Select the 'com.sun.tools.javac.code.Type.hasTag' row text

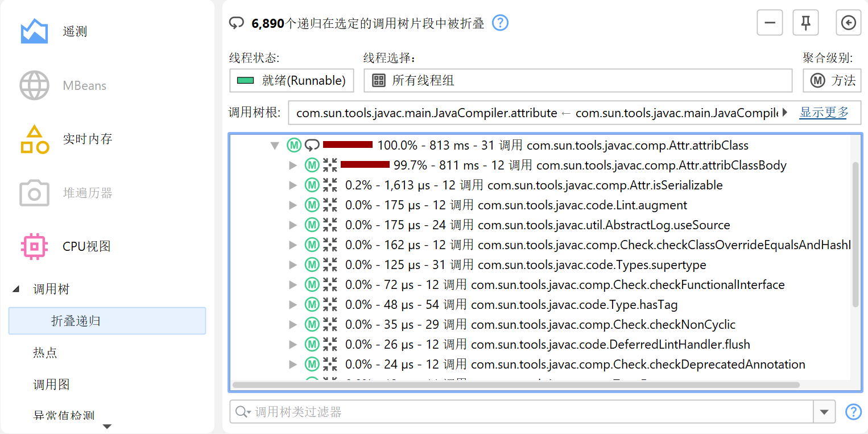click(574, 304)
